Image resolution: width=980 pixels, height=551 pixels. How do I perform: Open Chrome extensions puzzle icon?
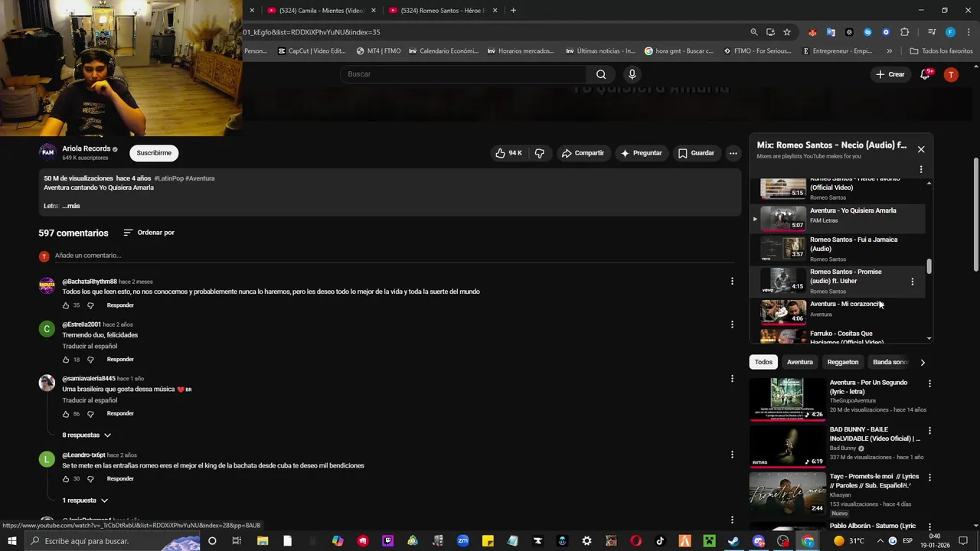tap(905, 32)
